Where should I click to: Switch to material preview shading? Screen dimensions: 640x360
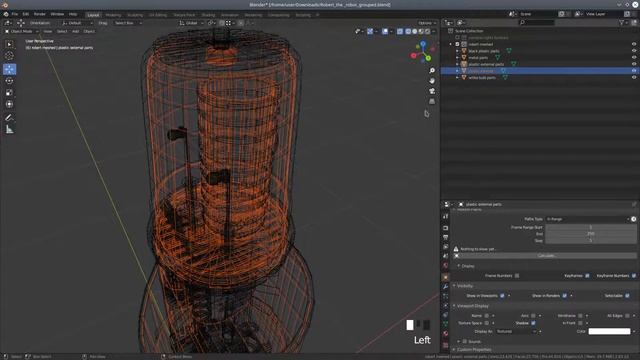pos(421,31)
